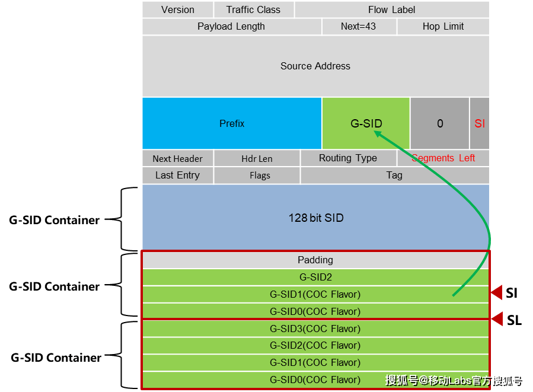Select the 128 bit SID container block
The image size is (533, 392).
coord(315,218)
